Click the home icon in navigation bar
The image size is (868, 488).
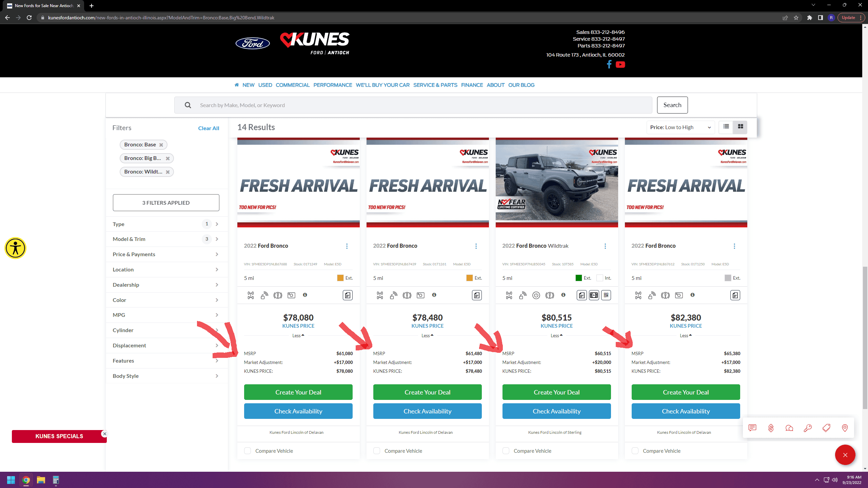coord(237,85)
